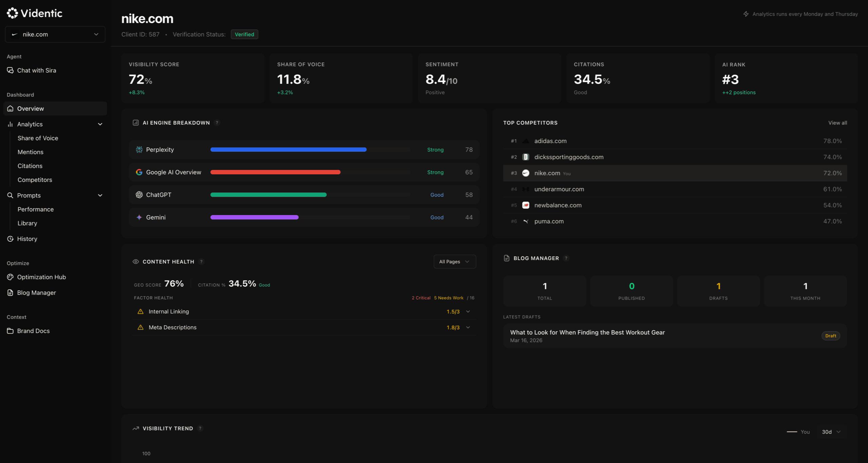This screenshot has height=463, width=868.
Task: Open the All Pages filter dropdown
Action: pos(454,262)
